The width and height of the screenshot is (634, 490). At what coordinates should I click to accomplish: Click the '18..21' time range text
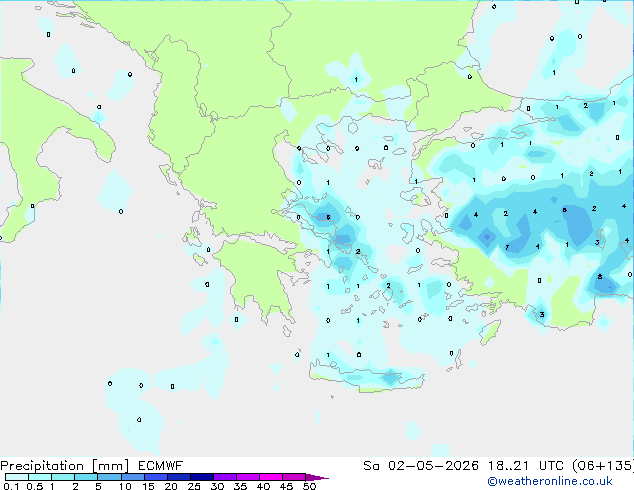(x=508, y=466)
